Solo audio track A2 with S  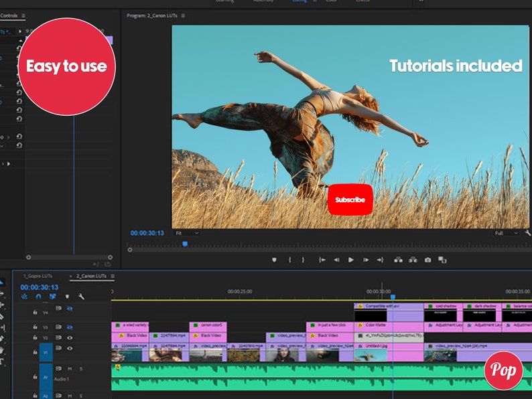tap(81, 396)
